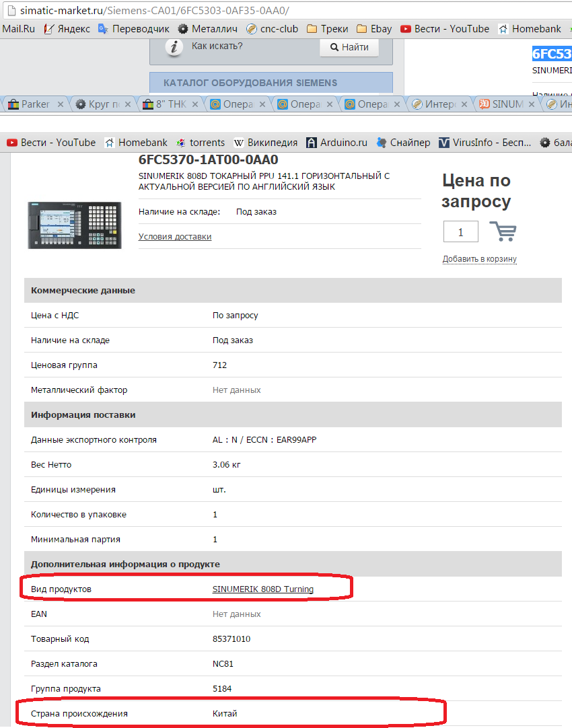
Task: Select the AL : N / ECCN : EAR99APP value
Action: coord(264,439)
